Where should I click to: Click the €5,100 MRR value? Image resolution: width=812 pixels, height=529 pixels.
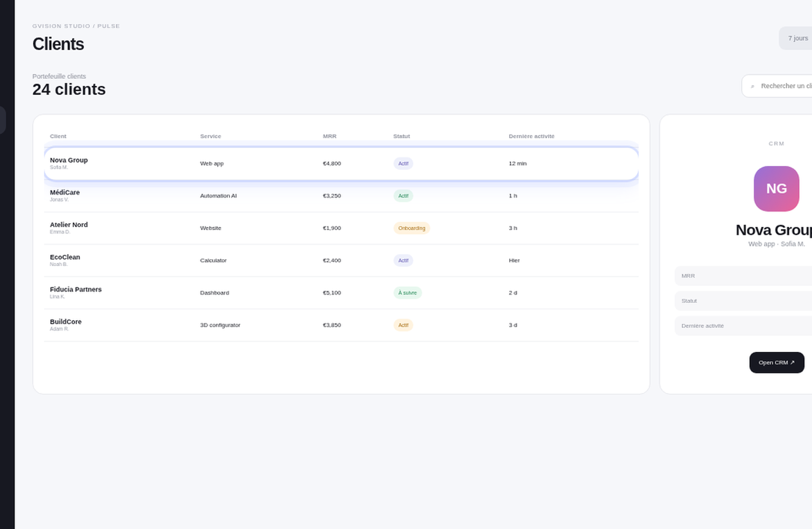pyautogui.click(x=331, y=293)
